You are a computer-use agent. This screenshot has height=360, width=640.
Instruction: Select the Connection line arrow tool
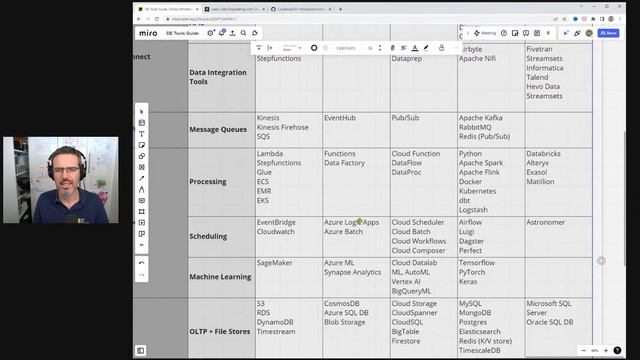[142, 178]
